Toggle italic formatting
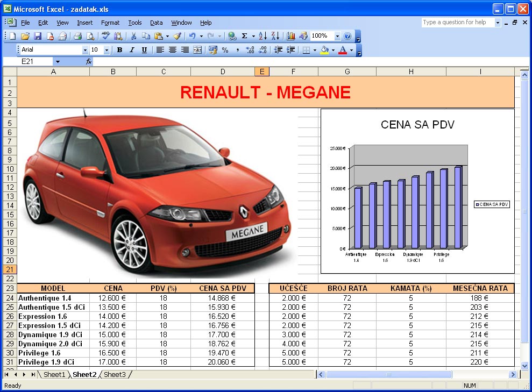Screen dimensions: 532x392 click(132, 50)
